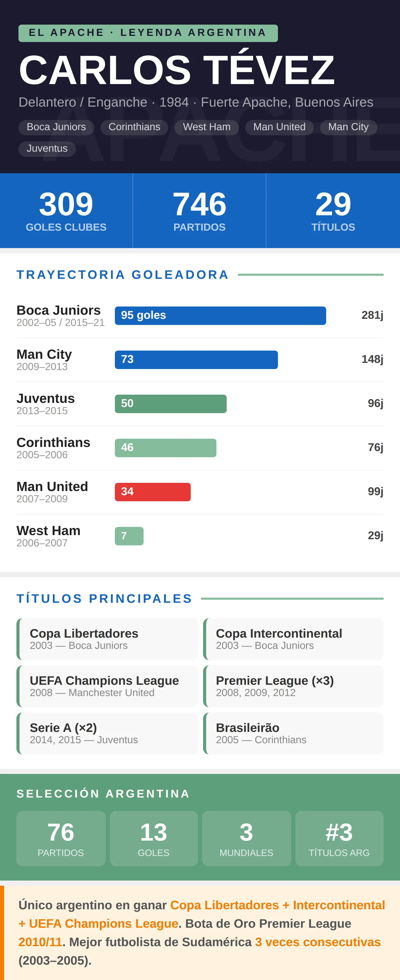Click the Boca Juniors club tag
Image resolution: width=400 pixels, height=980 pixels.
[56, 127]
